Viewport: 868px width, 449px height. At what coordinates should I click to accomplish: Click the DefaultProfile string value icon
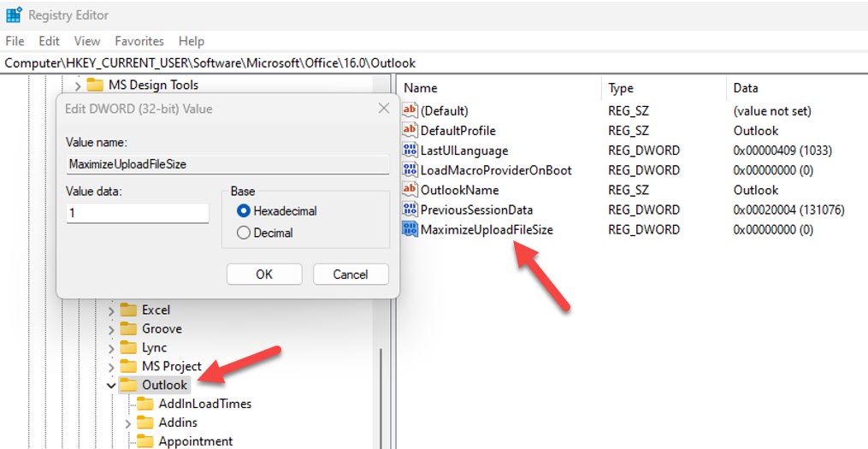(x=410, y=131)
